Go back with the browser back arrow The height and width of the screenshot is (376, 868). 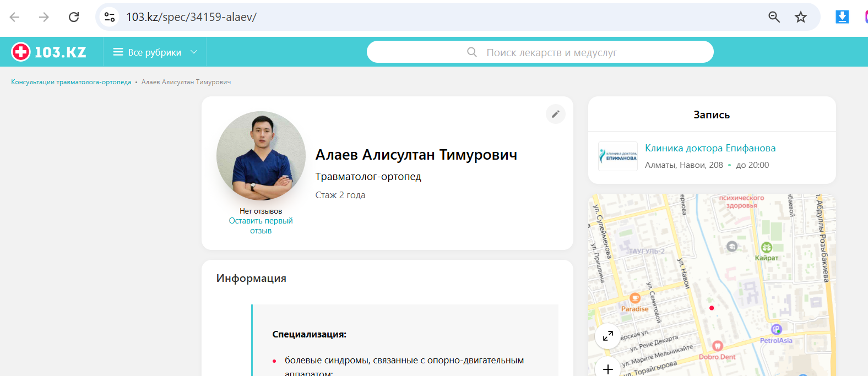(x=15, y=17)
